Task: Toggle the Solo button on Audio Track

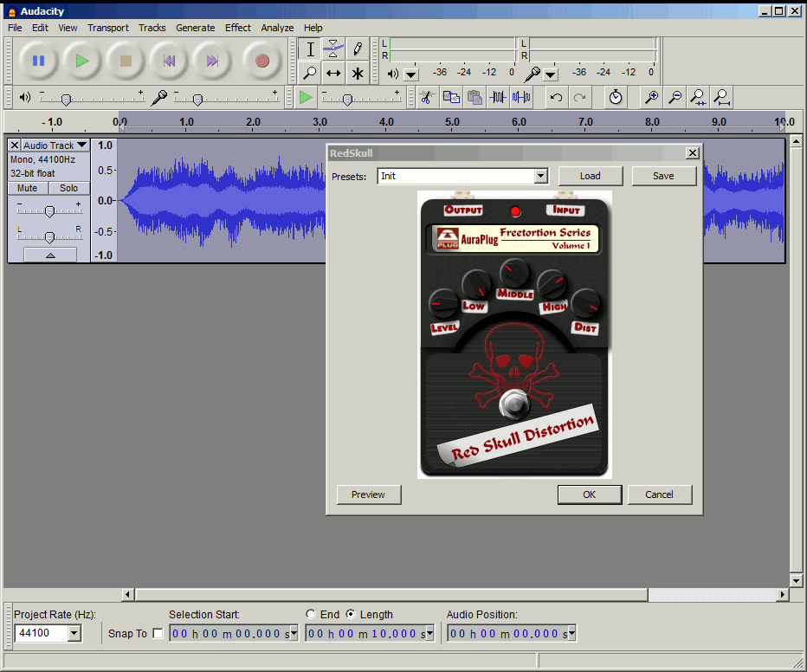Action: coord(69,188)
